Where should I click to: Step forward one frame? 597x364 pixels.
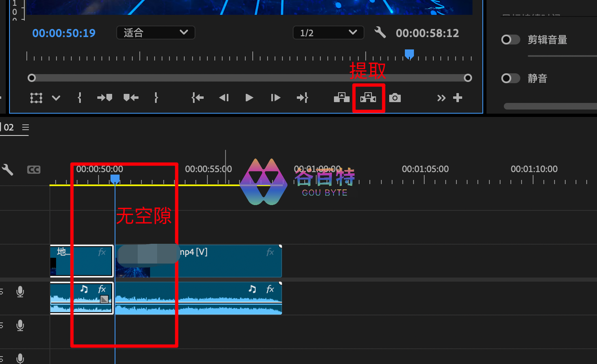click(275, 98)
